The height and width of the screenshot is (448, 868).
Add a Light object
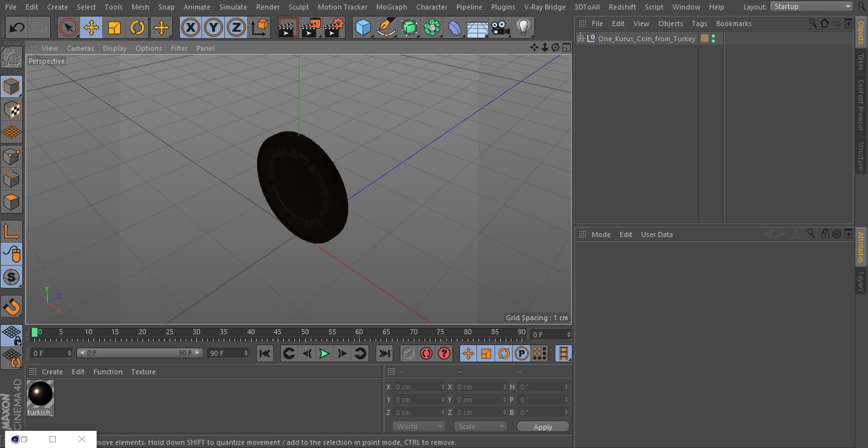[524, 28]
